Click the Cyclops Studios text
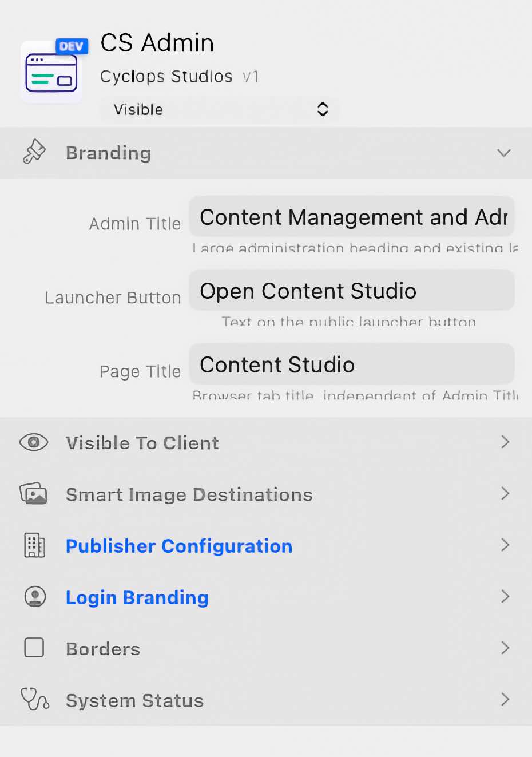 pos(166,76)
